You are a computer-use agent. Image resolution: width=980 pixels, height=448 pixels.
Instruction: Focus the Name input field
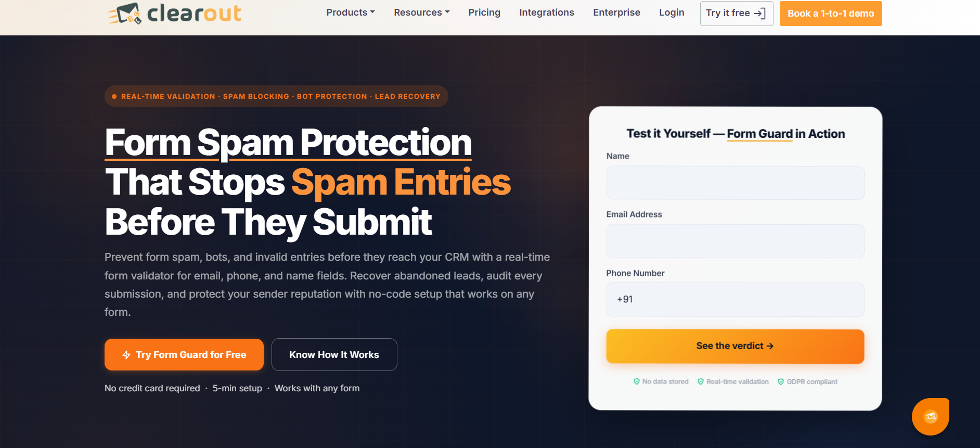point(735,183)
